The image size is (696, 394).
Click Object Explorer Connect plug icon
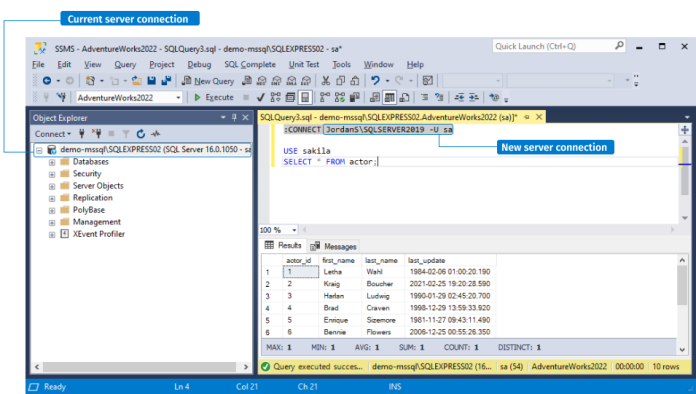82,134
